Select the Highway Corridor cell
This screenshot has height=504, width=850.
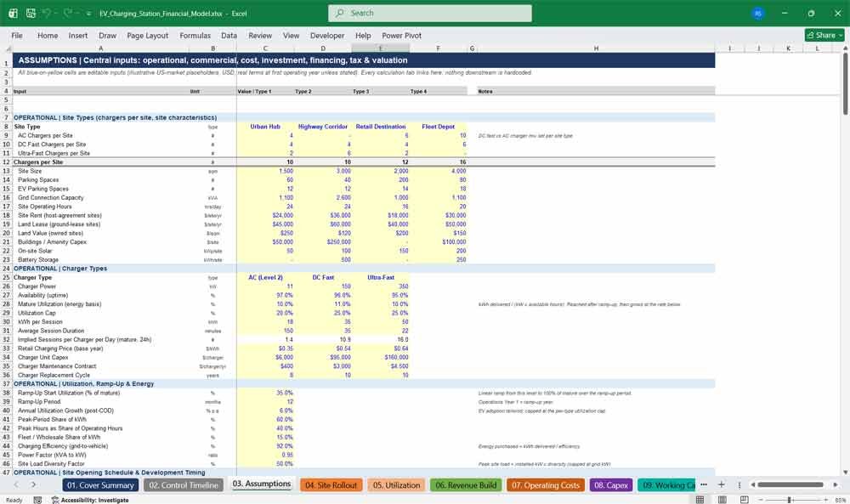322,127
